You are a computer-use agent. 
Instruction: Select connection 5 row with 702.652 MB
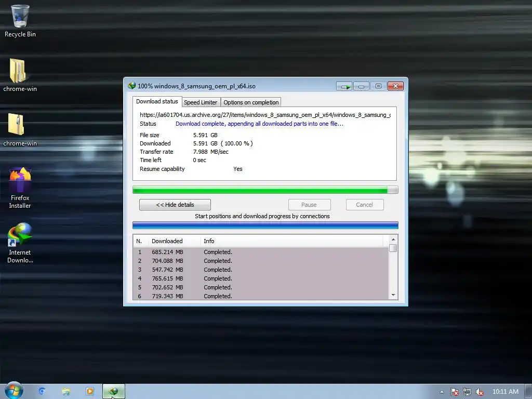(x=261, y=287)
